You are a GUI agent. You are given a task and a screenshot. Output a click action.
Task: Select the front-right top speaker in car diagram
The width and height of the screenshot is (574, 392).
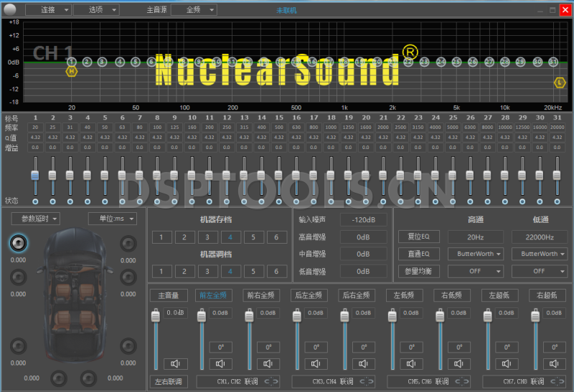coord(128,244)
